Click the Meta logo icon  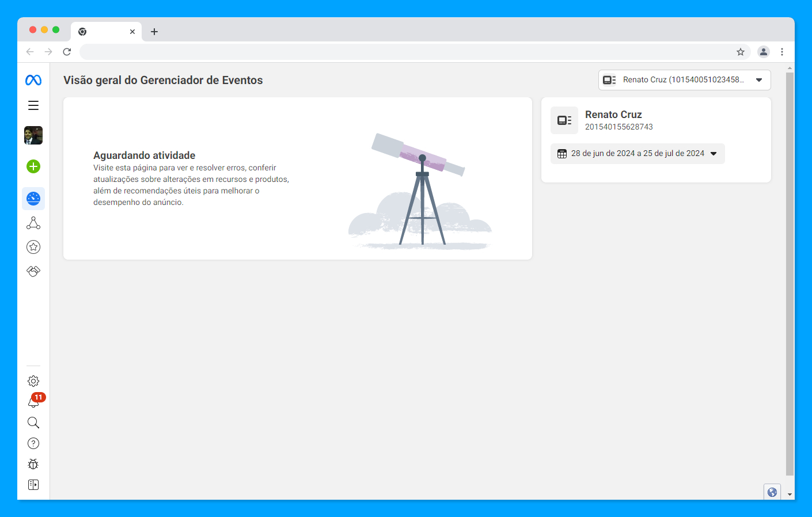(x=33, y=80)
